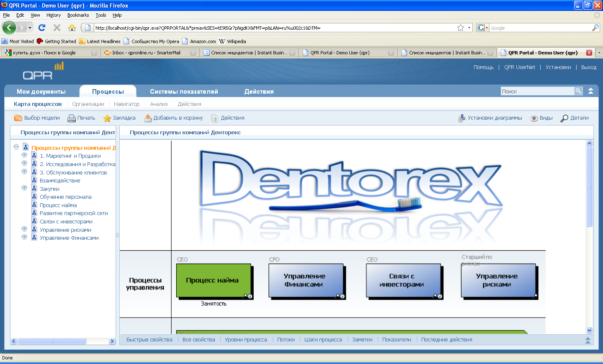Open the Навигатор sub-tab
The height and width of the screenshot is (364, 603).
click(127, 104)
